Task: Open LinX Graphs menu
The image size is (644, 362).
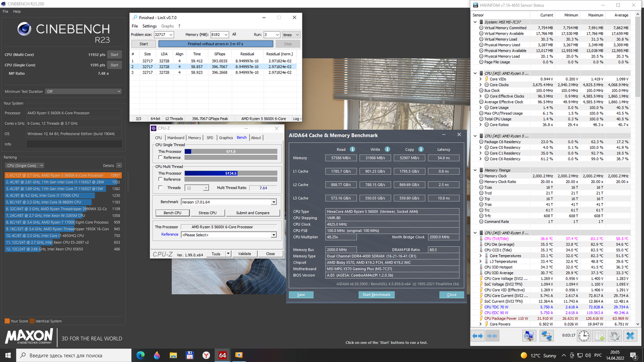Action: tap(168, 26)
